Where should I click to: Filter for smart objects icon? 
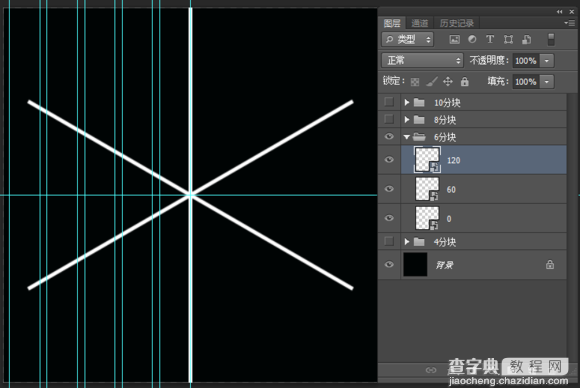tap(526, 40)
